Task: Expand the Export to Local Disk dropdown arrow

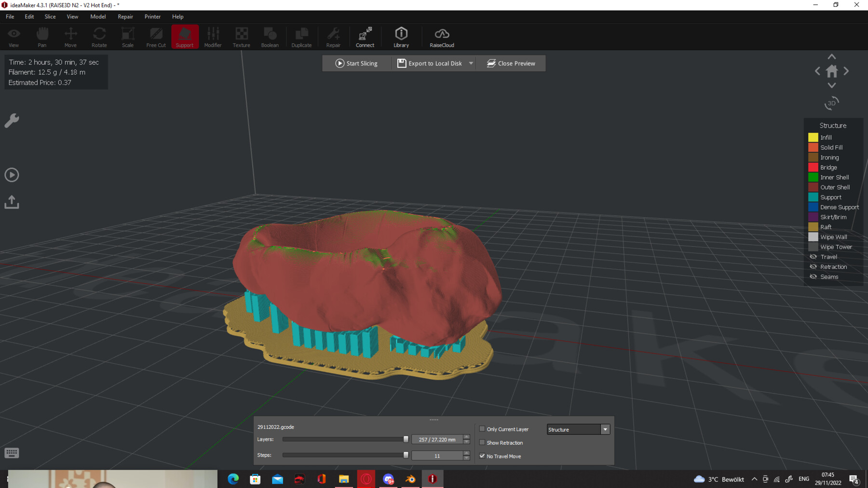Action: [x=471, y=63]
